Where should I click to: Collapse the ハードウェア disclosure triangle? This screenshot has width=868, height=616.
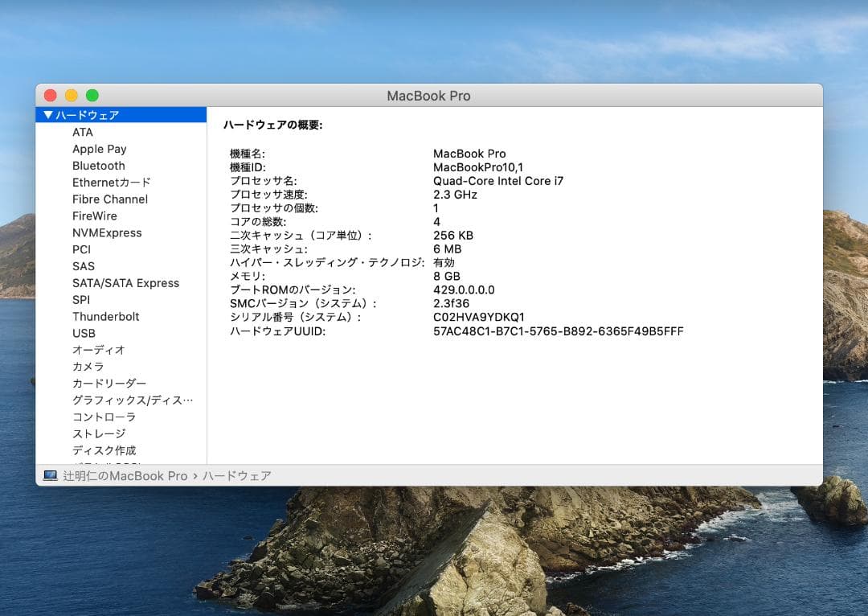coord(49,114)
